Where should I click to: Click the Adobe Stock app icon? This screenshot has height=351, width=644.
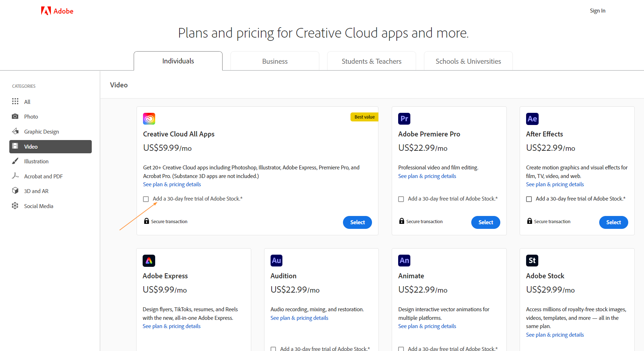click(532, 260)
